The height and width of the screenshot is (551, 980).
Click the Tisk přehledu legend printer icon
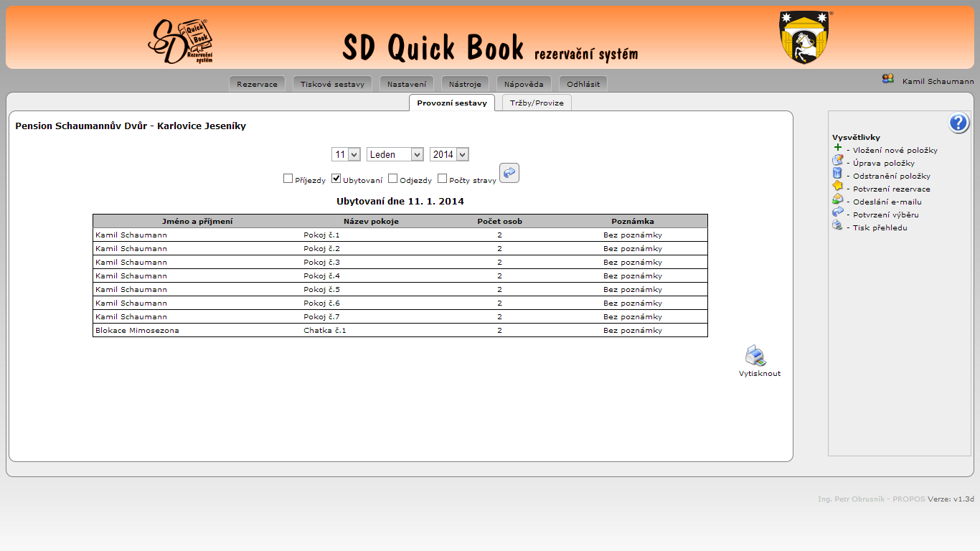pyautogui.click(x=837, y=225)
